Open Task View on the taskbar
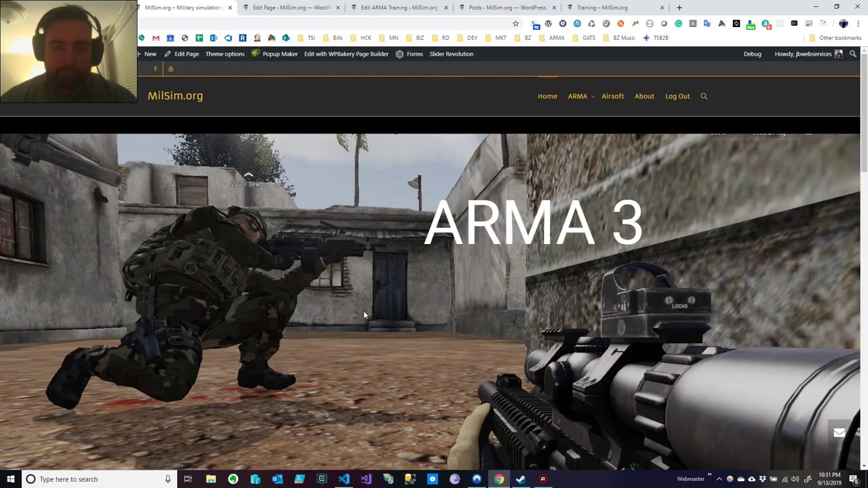 (188, 479)
